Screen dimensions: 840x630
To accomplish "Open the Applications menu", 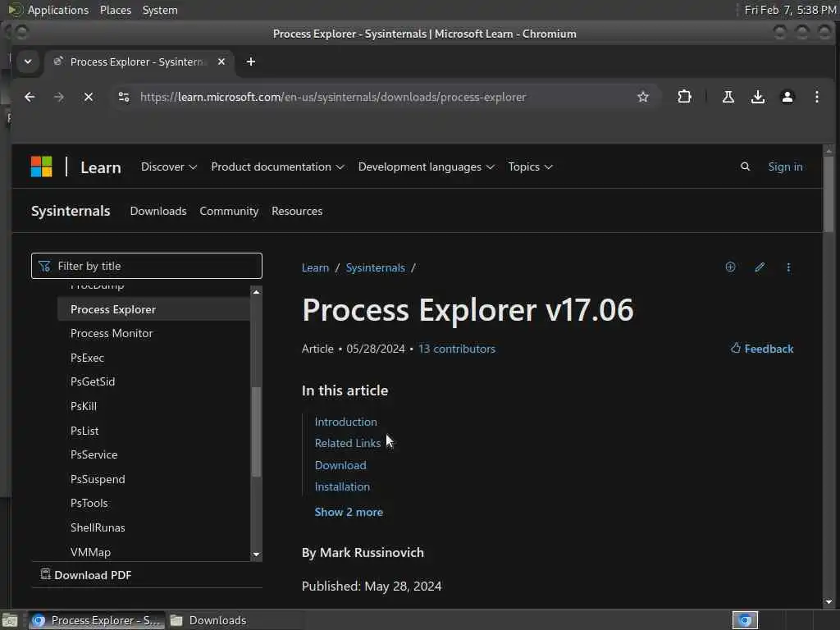I will click(x=58, y=10).
